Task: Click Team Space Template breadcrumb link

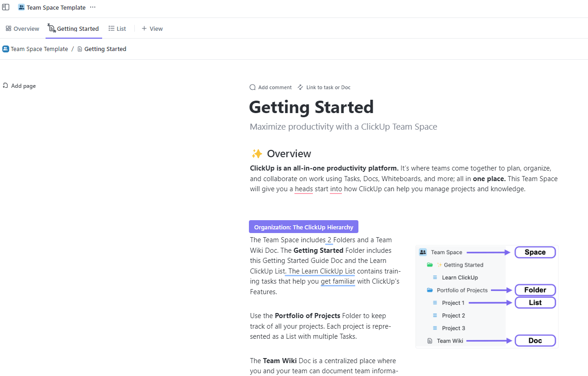Action: pyautogui.click(x=35, y=49)
